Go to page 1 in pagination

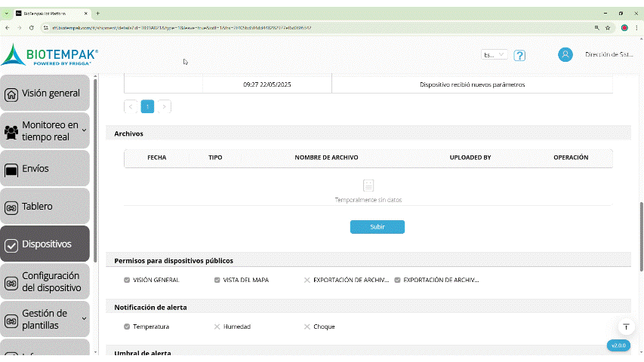(147, 106)
